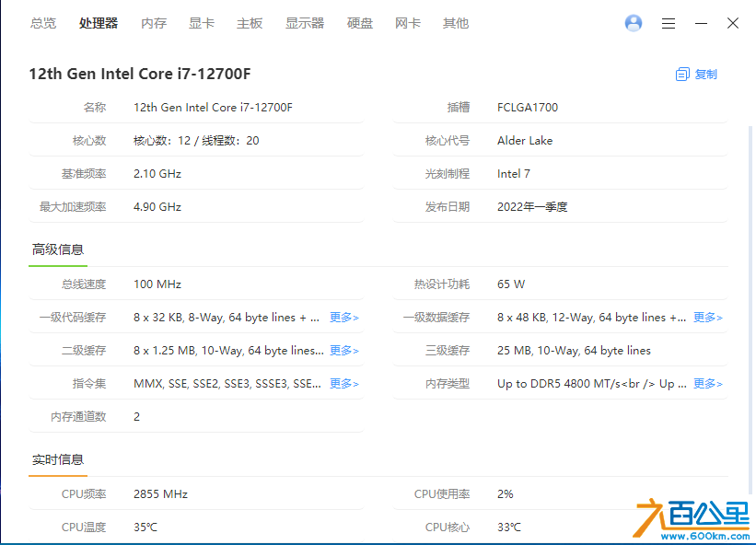Click the 总线速度 label
Image resolution: width=756 pixels, height=545 pixels.
click(x=84, y=284)
